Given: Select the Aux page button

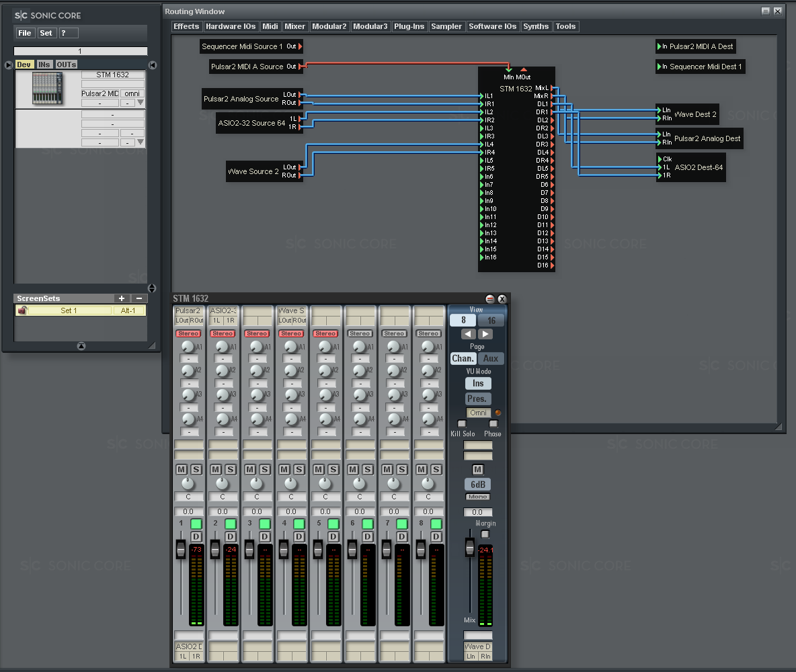Looking at the screenshot, I should (491, 358).
